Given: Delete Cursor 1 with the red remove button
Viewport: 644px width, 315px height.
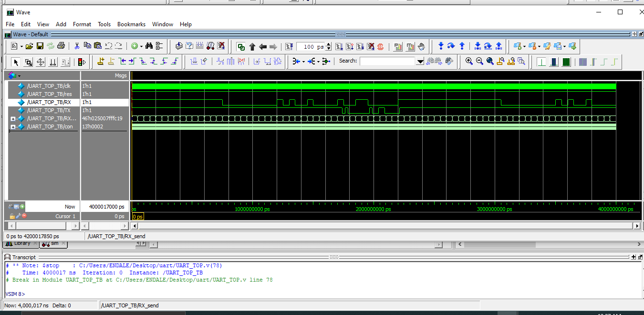Looking at the screenshot, I should [24, 216].
